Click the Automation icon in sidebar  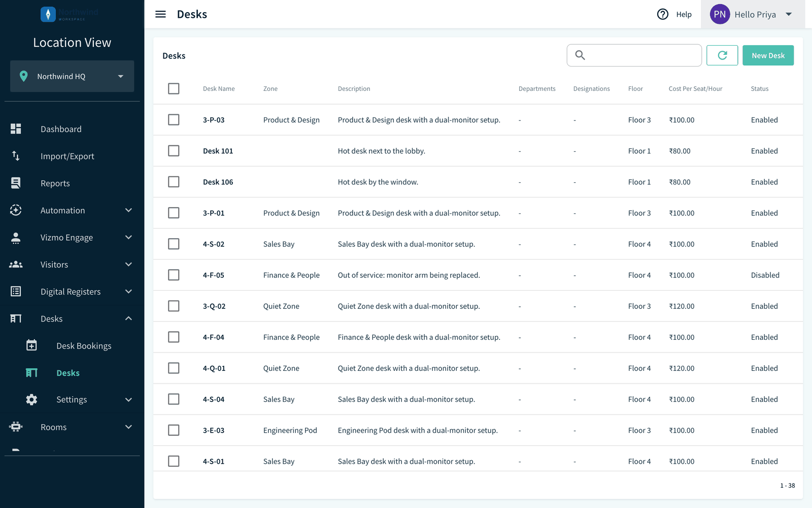pyautogui.click(x=16, y=210)
